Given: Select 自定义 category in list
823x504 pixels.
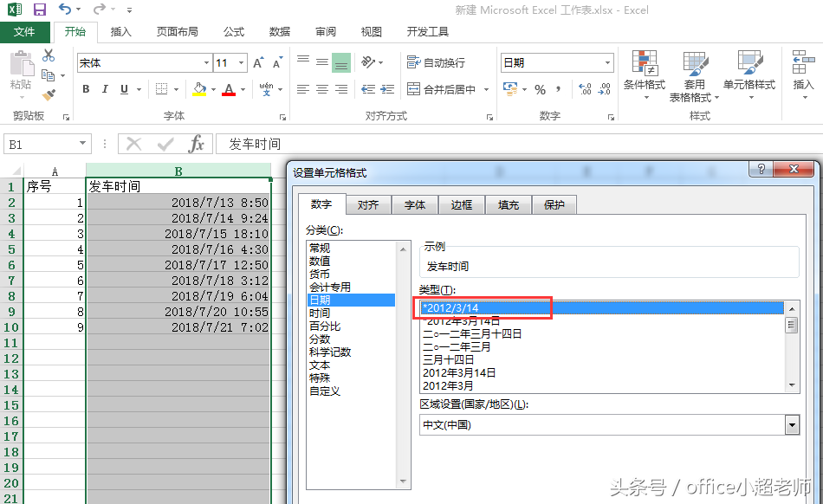Looking at the screenshot, I should point(351,391).
